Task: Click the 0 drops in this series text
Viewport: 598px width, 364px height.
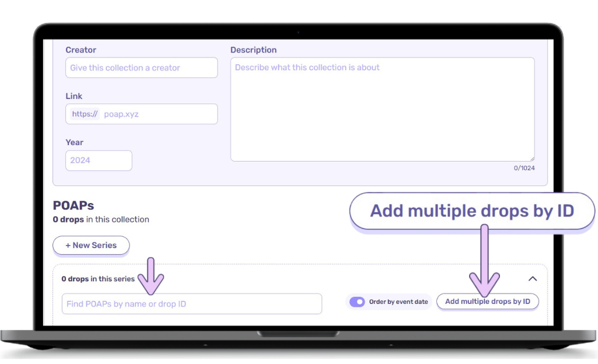Action: click(x=98, y=279)
